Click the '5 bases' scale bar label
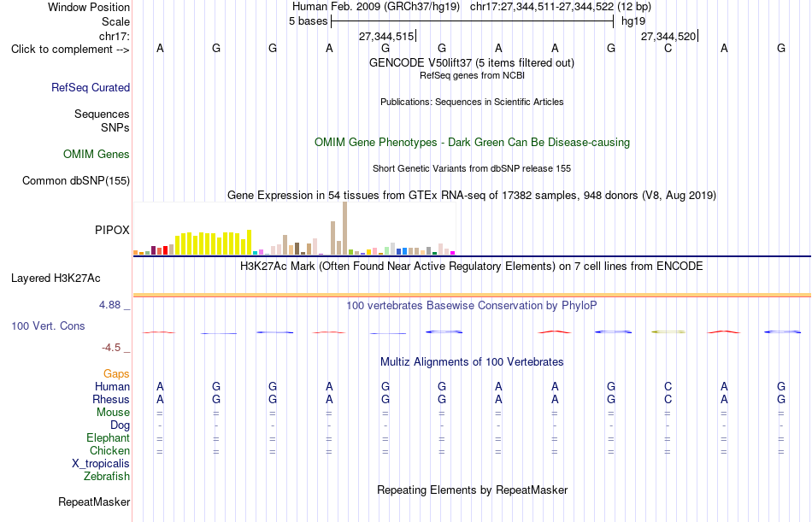The height and width of the screenshot is (522, 812). [x=308, y=21]
